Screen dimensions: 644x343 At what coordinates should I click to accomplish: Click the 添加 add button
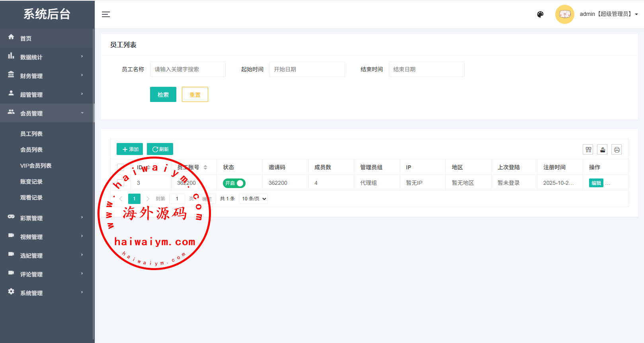pos(130,149)
